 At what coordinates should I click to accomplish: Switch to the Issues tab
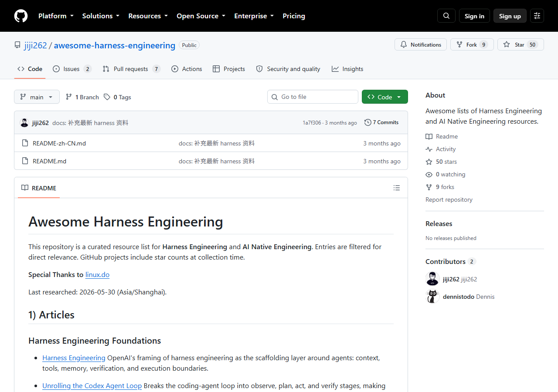pyautogui.click(x=72, y=69)
